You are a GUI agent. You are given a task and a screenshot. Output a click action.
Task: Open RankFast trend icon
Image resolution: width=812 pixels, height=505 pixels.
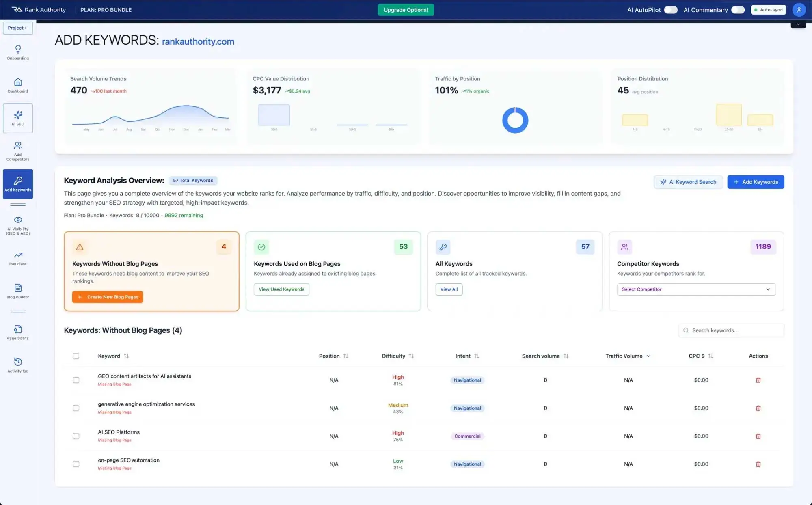click(18, 255)
